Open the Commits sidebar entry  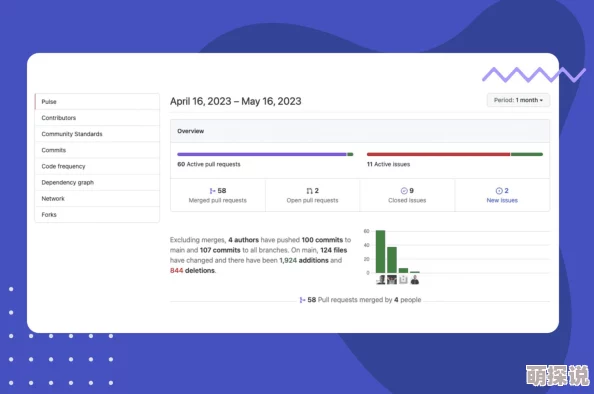(x=97, y=150)
